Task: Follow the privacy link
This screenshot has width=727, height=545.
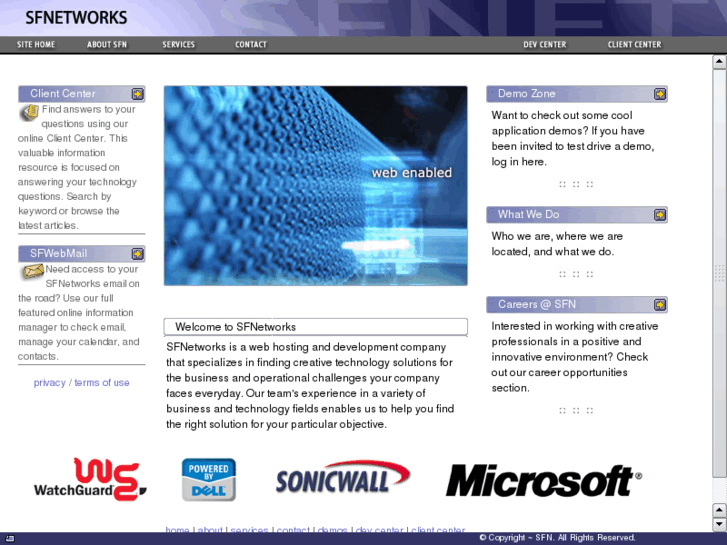Action: [50, 383]
